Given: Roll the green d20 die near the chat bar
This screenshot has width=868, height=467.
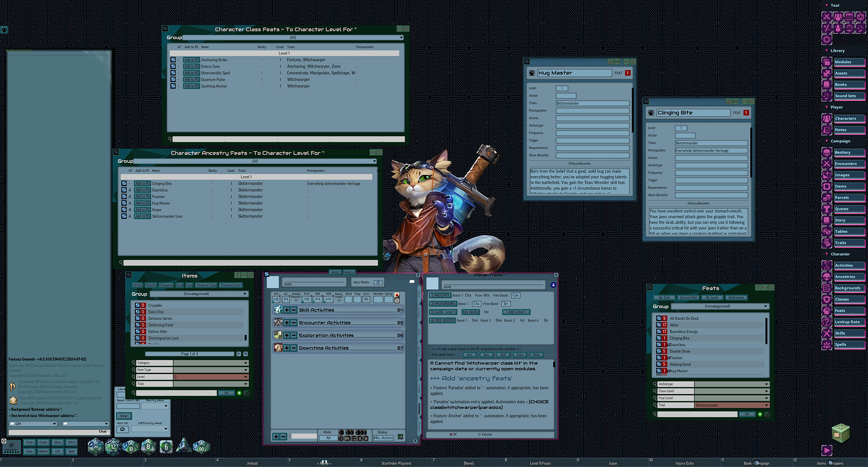Looking at the screenshot, I should [x=95, y=447].
